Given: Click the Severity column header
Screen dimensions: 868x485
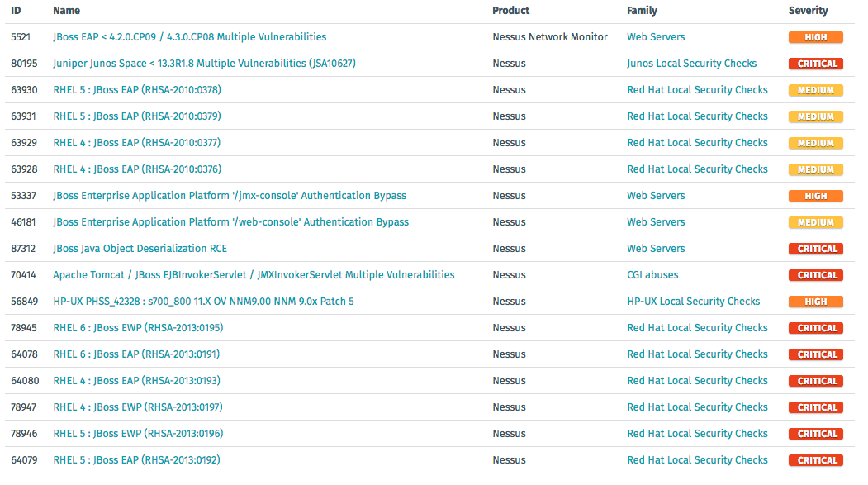Looking at the screenshot, I should point(809,11).
